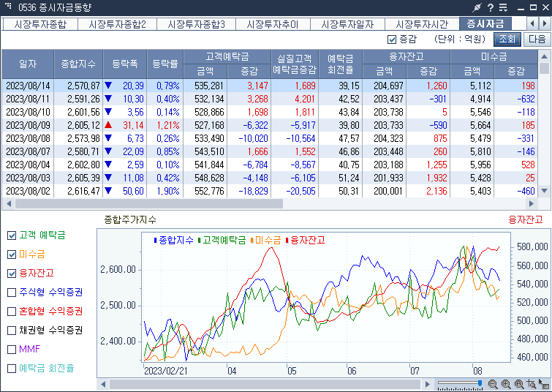Open help with the question mark icon
The width and height of the screenshot is (552, 392).
pyautogui.click(x=491, y=7)
